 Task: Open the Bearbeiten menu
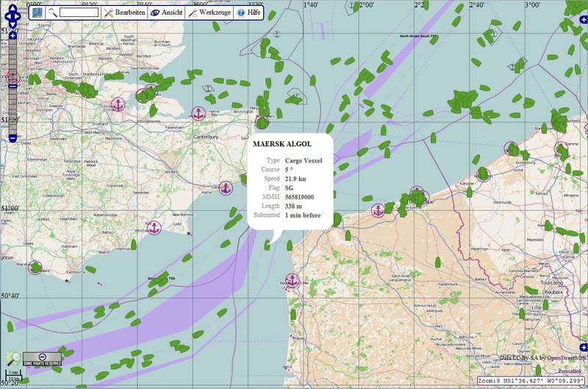(x=124, y=13)
